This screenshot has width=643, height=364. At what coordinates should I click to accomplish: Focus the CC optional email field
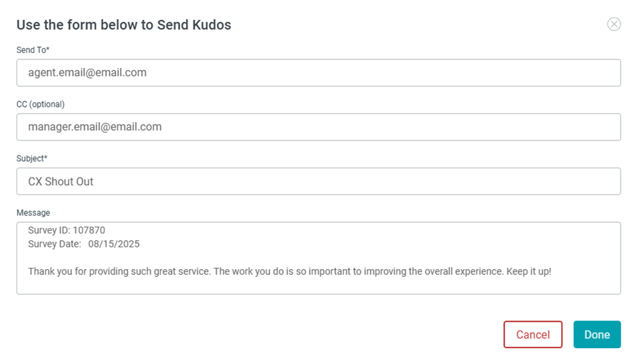[318, 127]
